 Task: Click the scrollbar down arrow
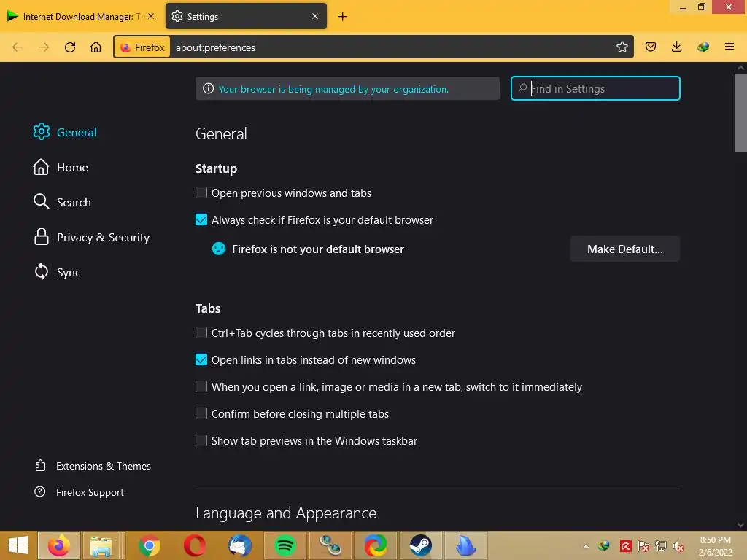(740, 525)
